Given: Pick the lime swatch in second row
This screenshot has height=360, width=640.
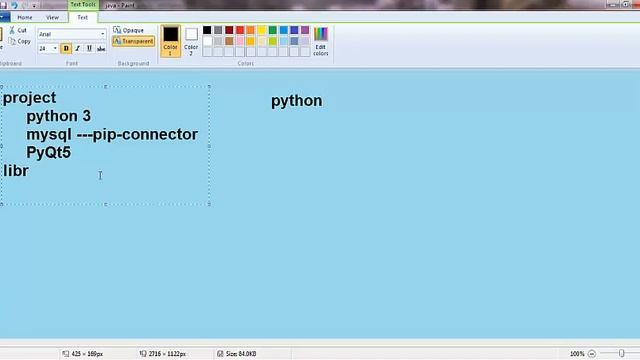Looking at the screenshot, I should click(x=273, y=41).
